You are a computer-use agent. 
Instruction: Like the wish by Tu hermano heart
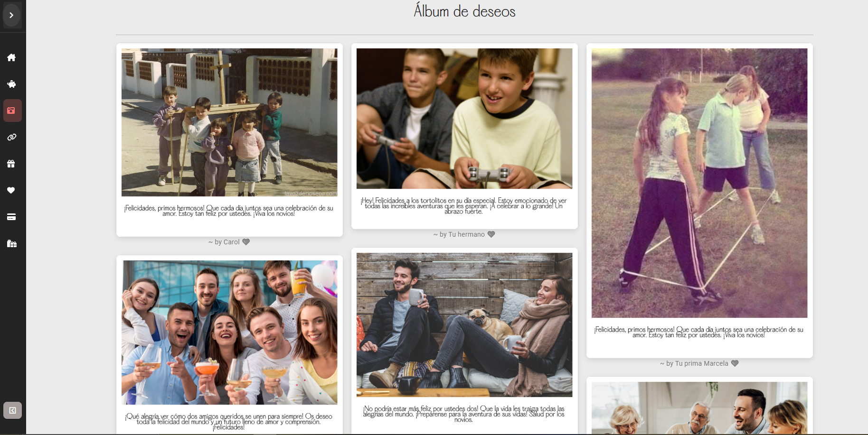point(491,234)
